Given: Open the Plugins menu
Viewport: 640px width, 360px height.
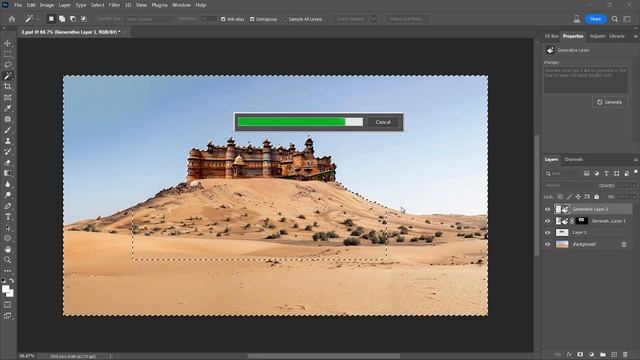Looking at the screenshot, I should [x=160, y=5].
